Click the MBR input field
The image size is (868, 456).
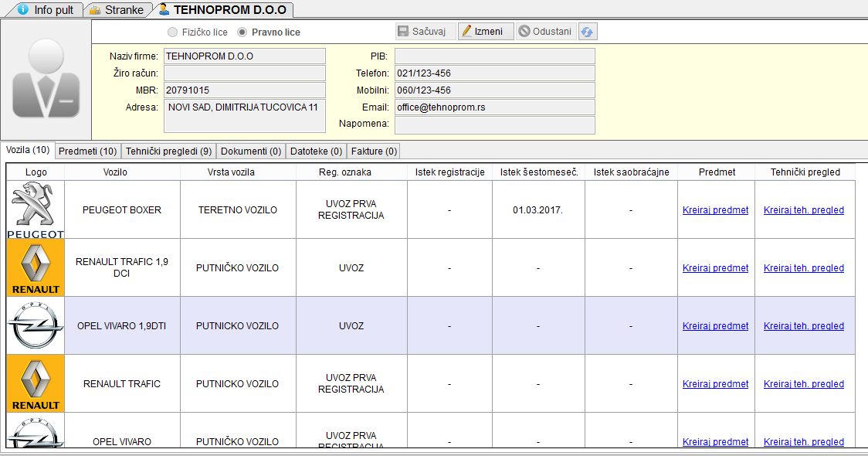(244, 90)
